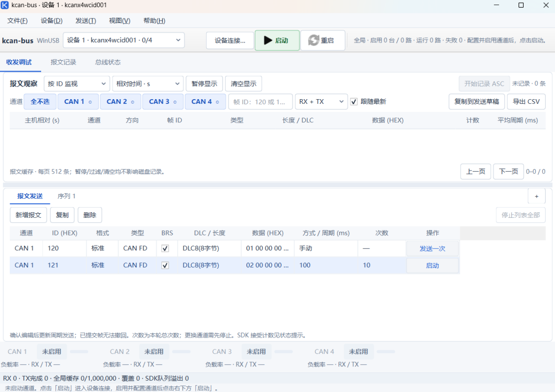555x392 pixels.
Task: Click the 删除 button in send panel
Action: point(90,215)
